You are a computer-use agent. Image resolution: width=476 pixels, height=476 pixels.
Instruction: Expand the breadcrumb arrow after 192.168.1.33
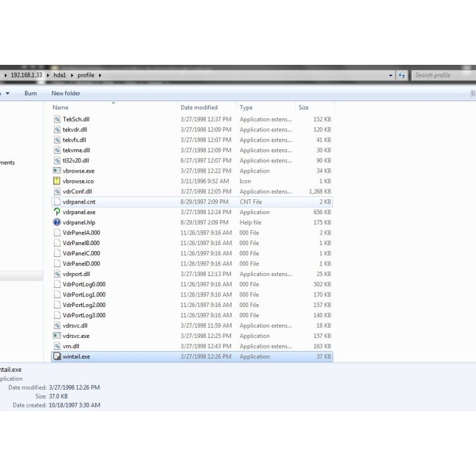[x=47, y=76]
